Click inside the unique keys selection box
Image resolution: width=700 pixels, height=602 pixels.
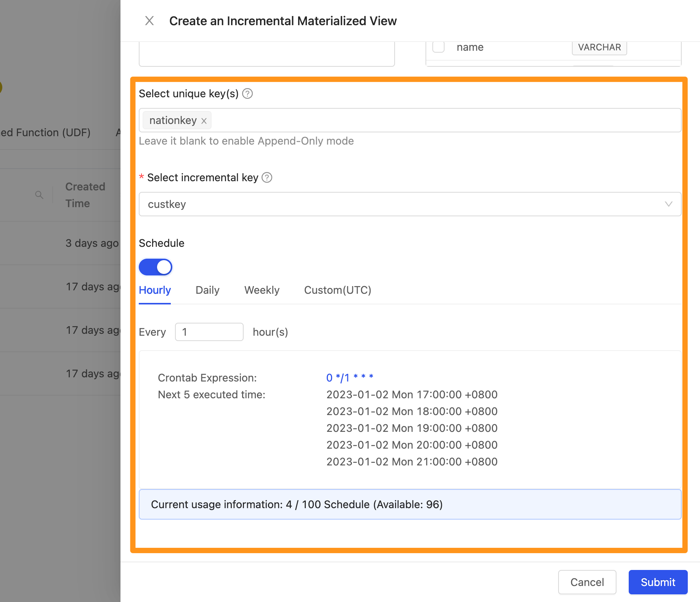(x=410, y=120)
